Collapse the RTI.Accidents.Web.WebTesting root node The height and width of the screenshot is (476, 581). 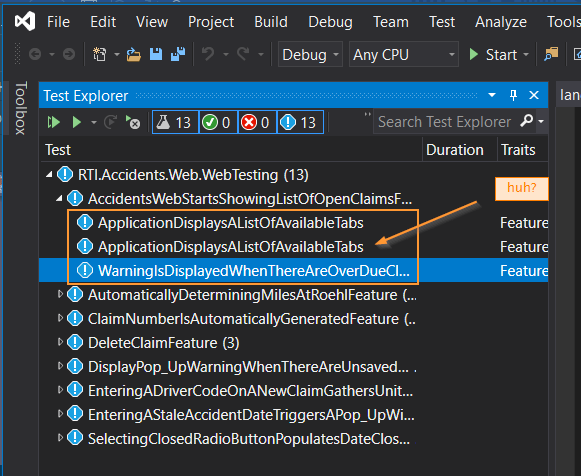49,174
